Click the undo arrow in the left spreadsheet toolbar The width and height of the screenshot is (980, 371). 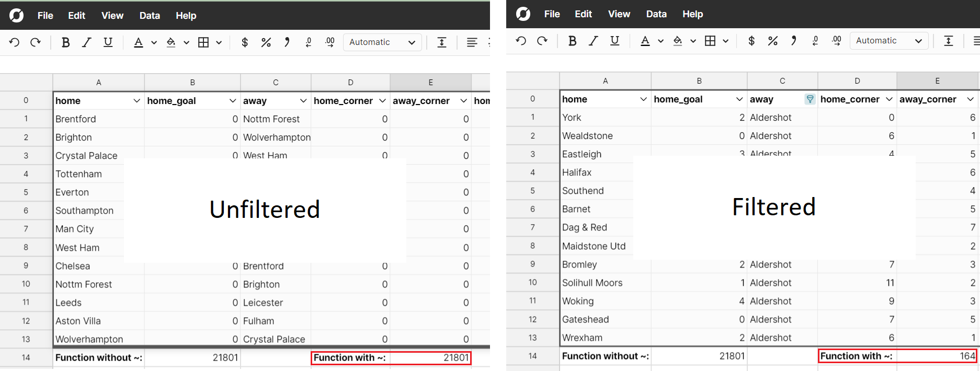click(14, 42)
